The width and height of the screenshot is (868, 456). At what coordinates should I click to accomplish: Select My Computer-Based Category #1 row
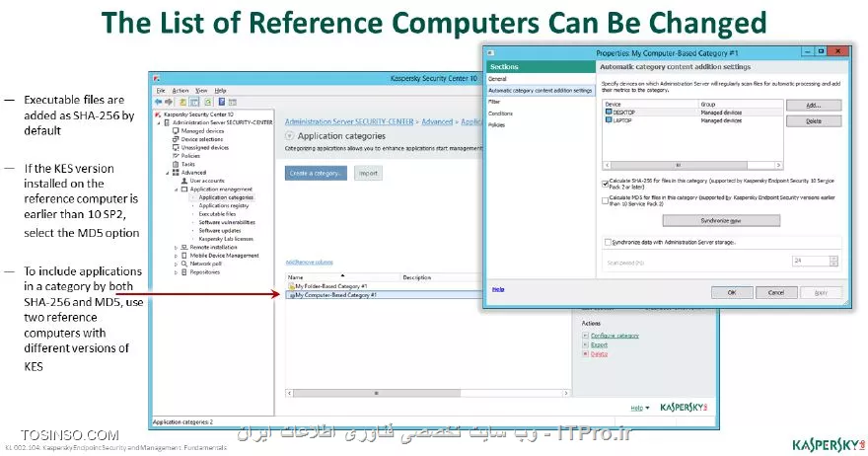(385, 295)
